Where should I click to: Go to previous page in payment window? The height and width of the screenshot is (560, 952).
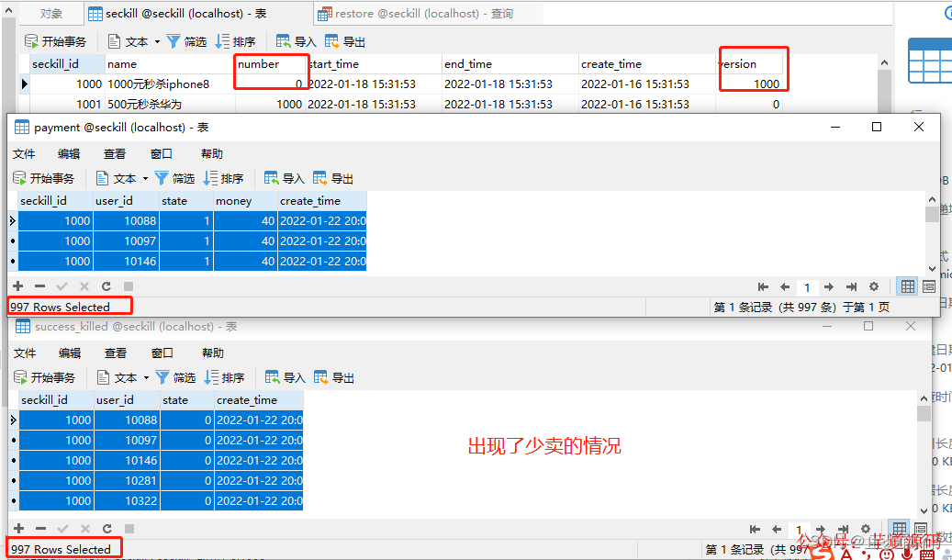(785, 286)
